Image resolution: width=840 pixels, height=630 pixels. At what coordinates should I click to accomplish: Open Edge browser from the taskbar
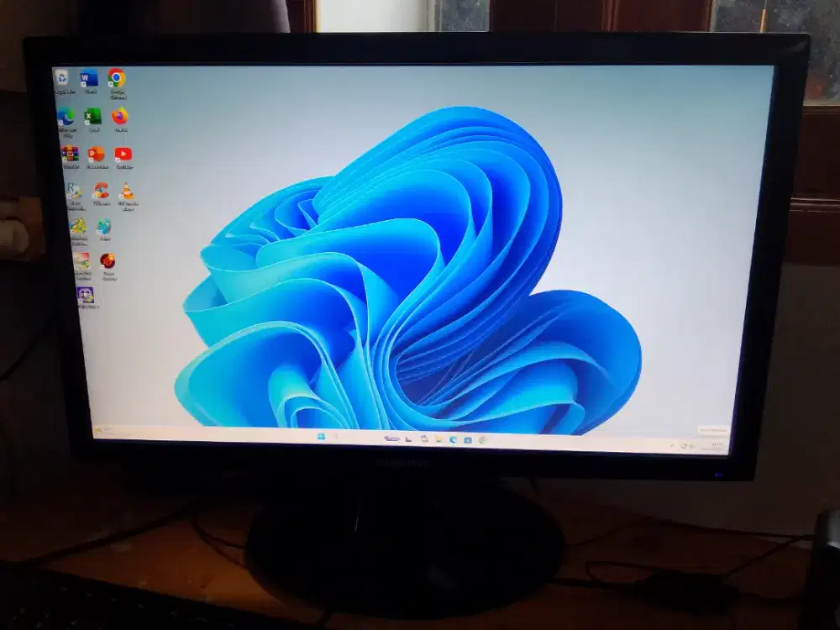453,438
